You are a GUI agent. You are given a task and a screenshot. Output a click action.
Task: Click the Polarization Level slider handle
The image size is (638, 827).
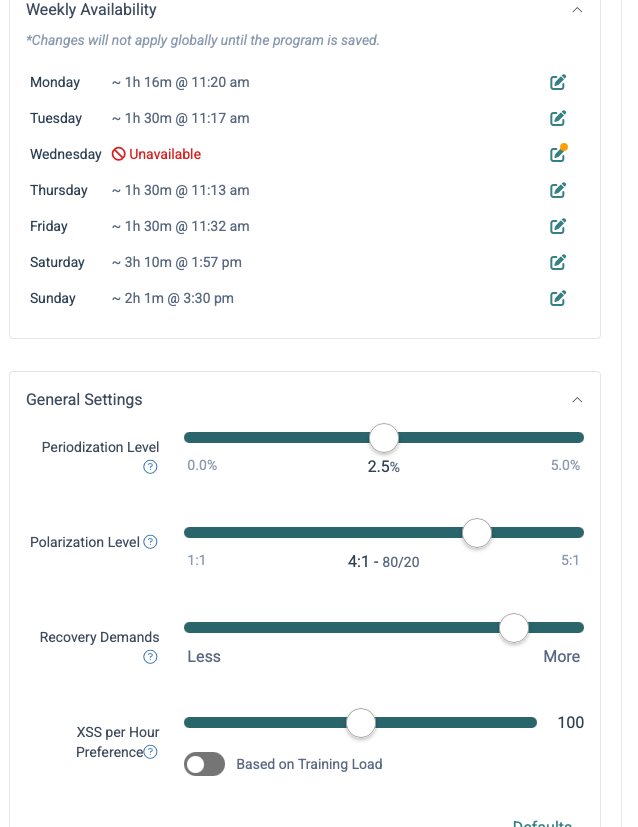pyautogui.click(x=477, y=532)
